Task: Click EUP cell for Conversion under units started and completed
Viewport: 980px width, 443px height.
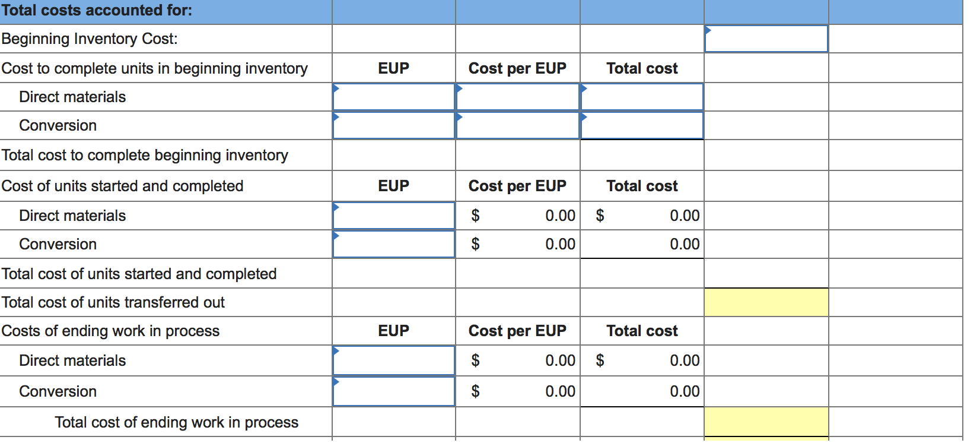Action: [x=394, y=244]
